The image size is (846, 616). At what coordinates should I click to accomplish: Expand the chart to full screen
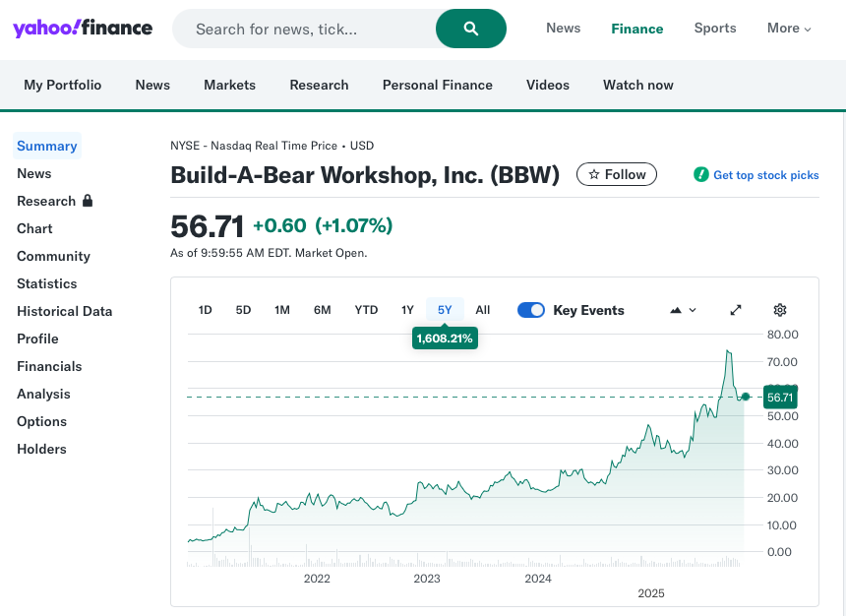[x=736, y=310]
